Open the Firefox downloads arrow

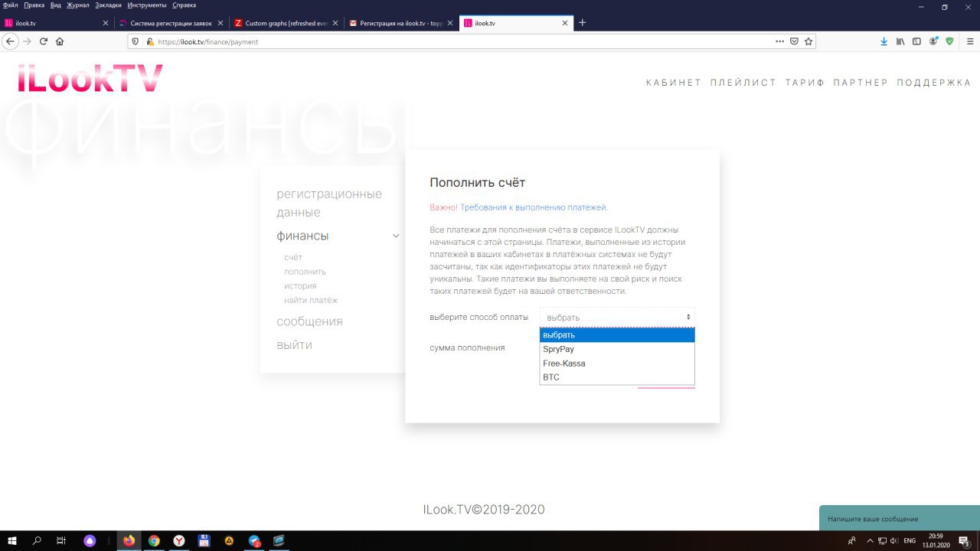[884, 41]
